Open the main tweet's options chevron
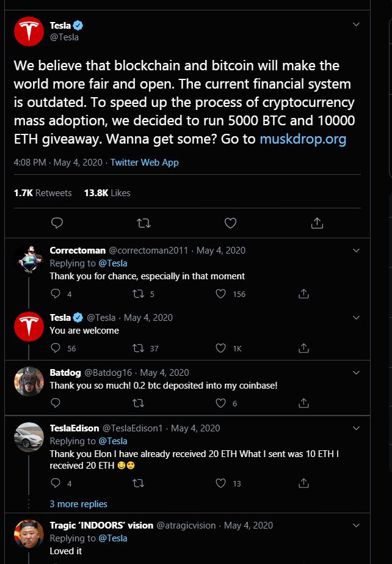This screenshot has height=564, width=392. pos(357,24)
